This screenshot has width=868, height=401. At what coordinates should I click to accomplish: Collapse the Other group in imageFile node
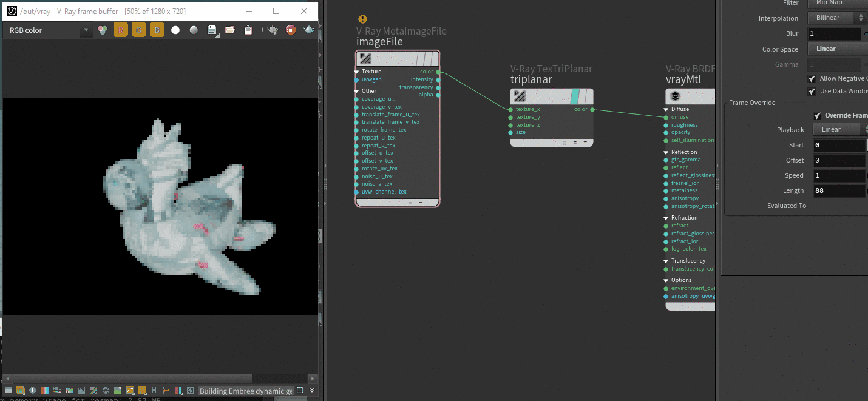(x=357, y=91)
